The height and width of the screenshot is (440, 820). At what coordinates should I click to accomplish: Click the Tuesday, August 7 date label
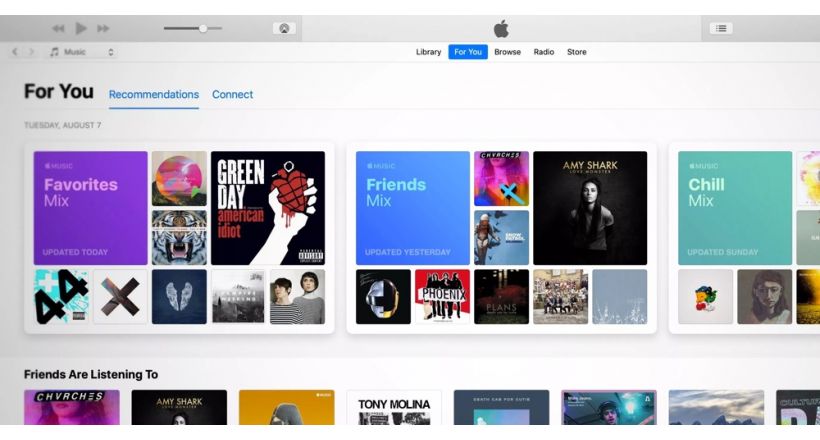63,125
